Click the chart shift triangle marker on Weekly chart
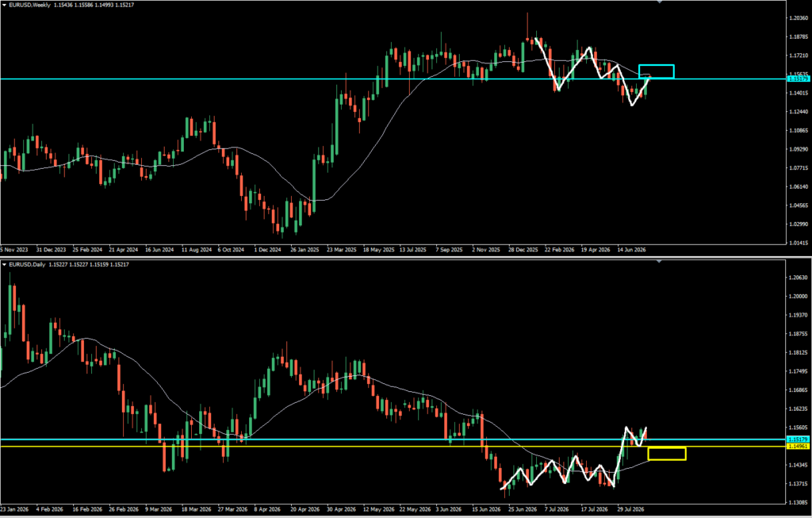 tap(659, 2)
